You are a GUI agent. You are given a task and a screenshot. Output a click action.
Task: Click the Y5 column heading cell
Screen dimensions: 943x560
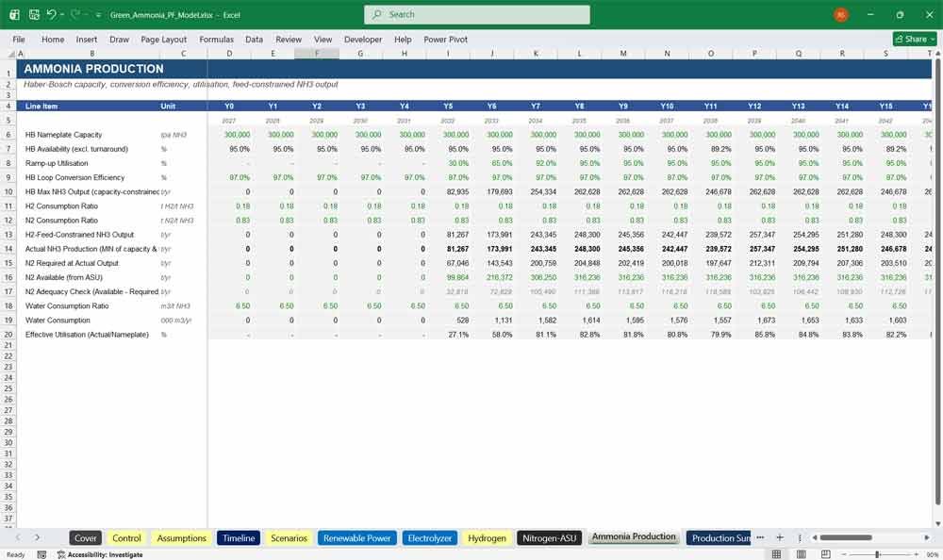(x=448, y=106)
